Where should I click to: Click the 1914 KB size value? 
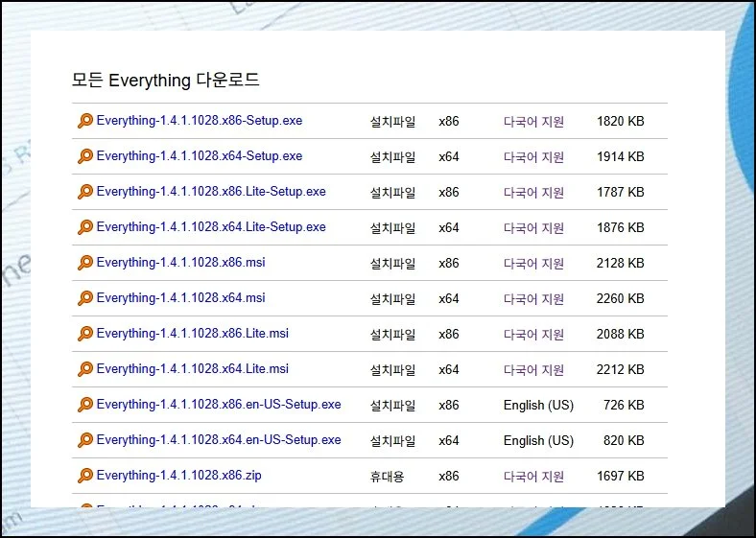coord(621,156)
